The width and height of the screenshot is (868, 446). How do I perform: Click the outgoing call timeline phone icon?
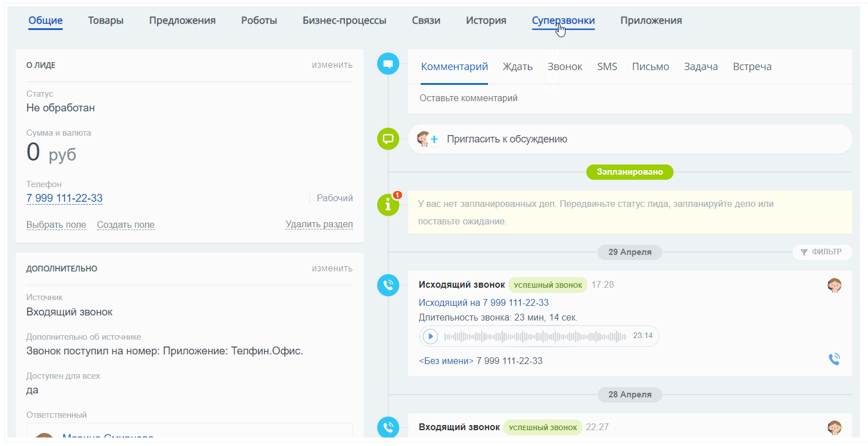tap(388, 285)
